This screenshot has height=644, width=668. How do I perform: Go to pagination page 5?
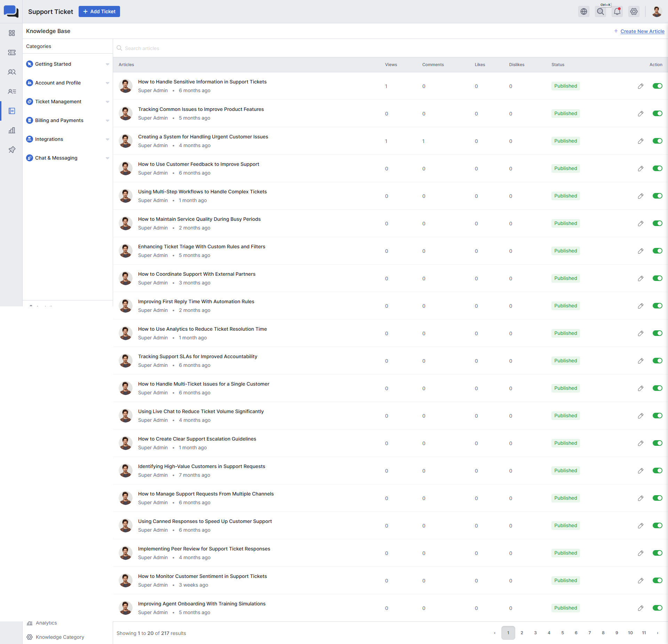(563, 633)
